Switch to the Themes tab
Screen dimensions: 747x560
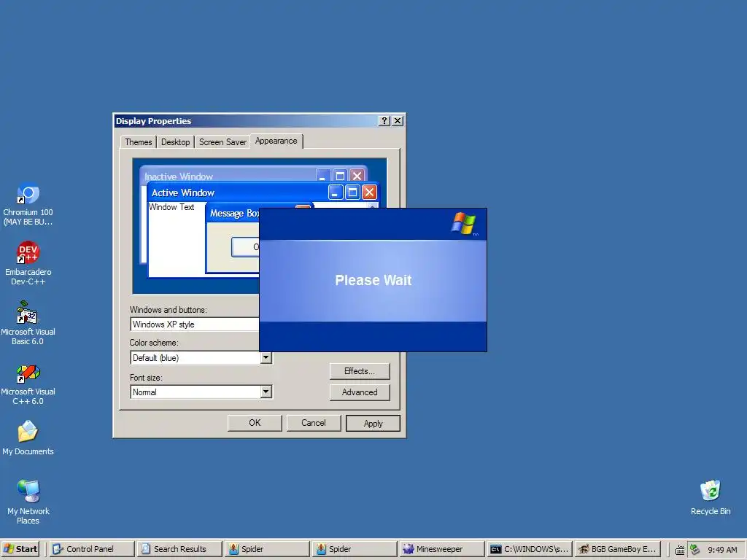138,142
